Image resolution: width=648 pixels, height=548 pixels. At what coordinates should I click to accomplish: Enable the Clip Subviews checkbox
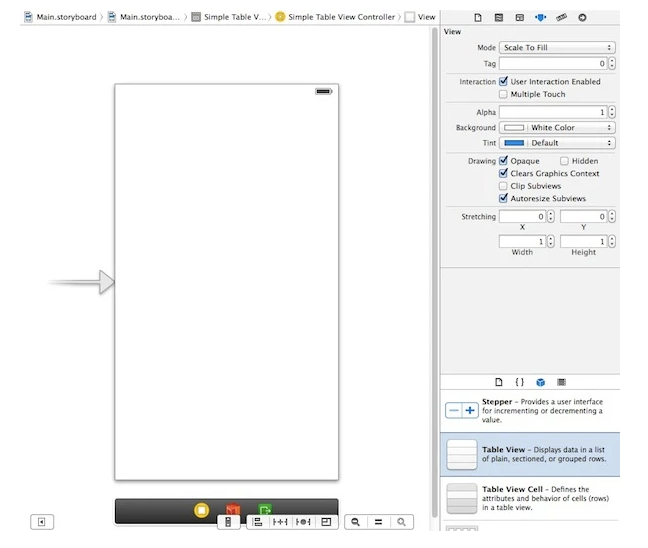pyautogui.click(x=503, y=186)
